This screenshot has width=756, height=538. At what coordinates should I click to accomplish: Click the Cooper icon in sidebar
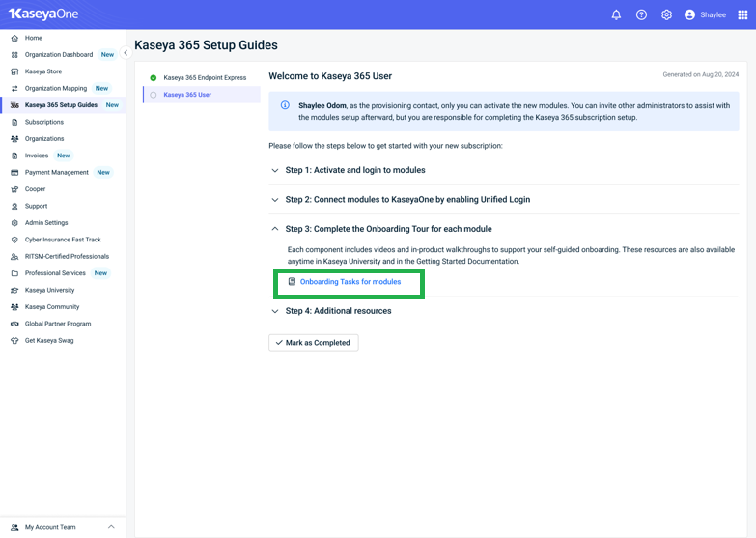[x=14, y=189]
